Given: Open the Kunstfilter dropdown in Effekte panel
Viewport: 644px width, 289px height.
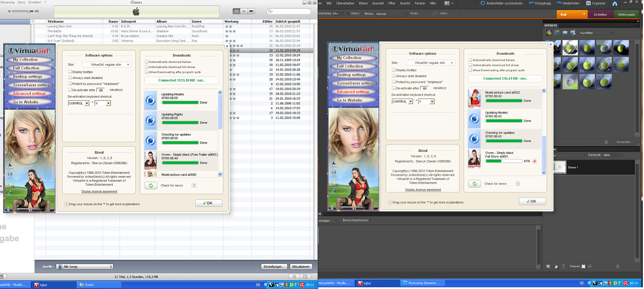Looking at the screenshot, I should [x=596, y=33].
